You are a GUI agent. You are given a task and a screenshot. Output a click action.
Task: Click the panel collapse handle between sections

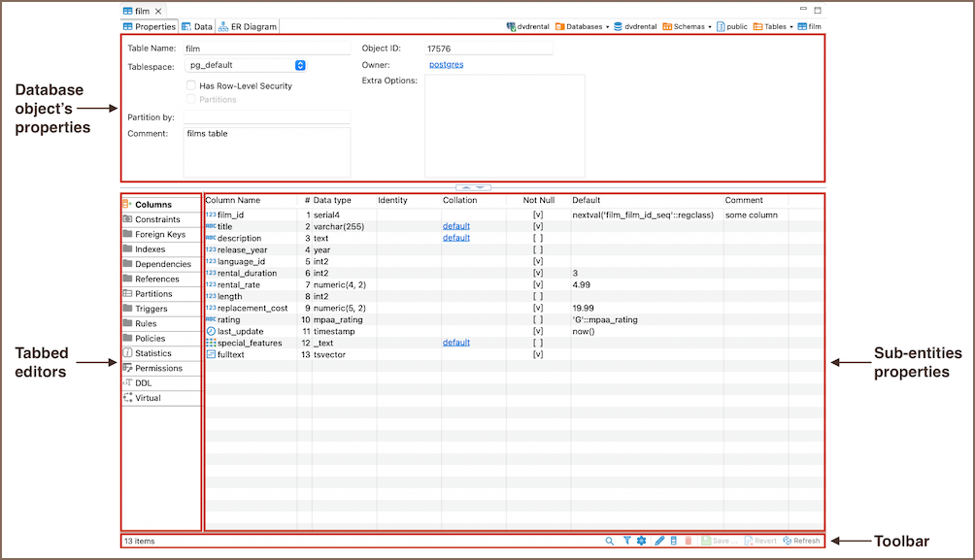pyautogui.click(x=473, y=186)
